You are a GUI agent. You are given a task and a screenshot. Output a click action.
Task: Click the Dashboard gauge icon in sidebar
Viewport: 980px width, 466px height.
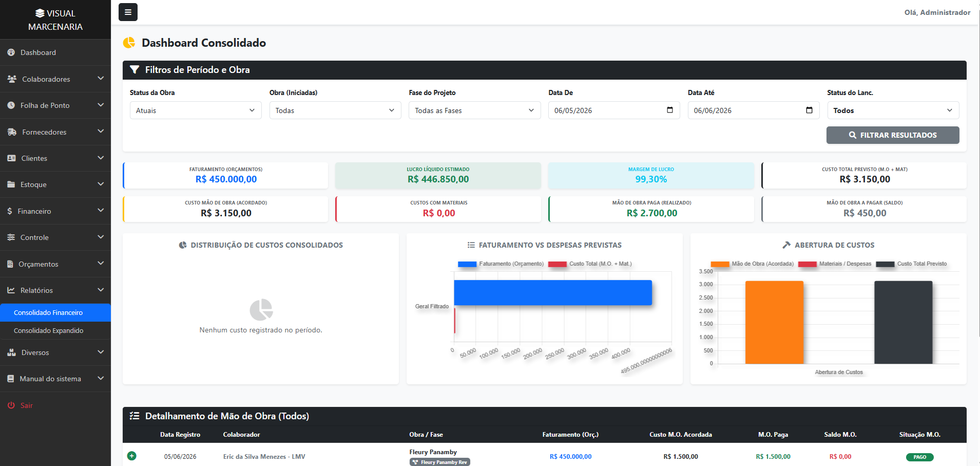pyautogui.click(x=11, y=52)
